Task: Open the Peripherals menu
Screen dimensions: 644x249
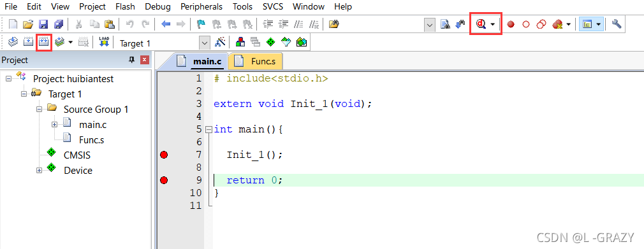Action: tap(201, 6)
